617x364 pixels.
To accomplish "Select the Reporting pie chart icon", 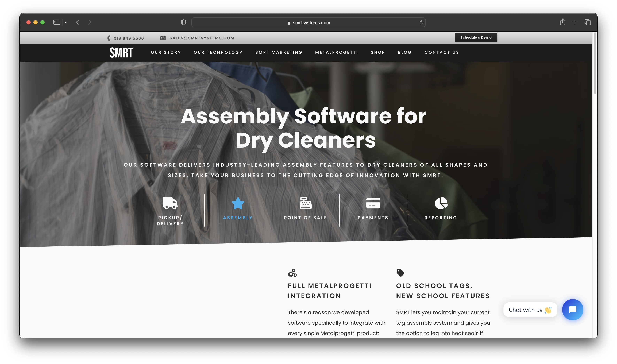I will pos(441,203).
